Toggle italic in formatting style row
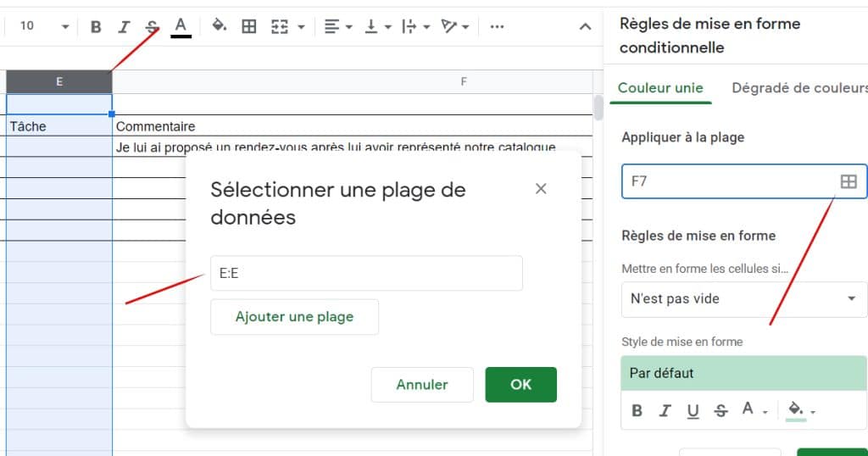This screenshot has width=868, height=456. [665, 410]
